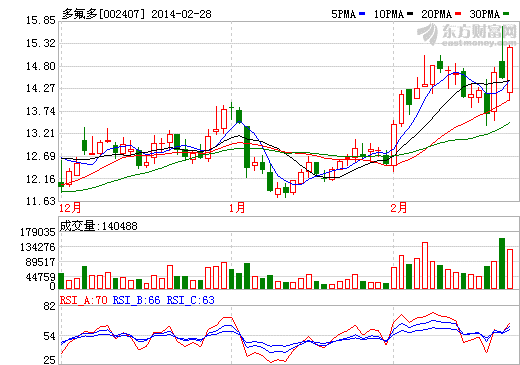The image size is (520, 365).
Task: Click the 2月 date axis label
Action: click(x=399, y=208)
